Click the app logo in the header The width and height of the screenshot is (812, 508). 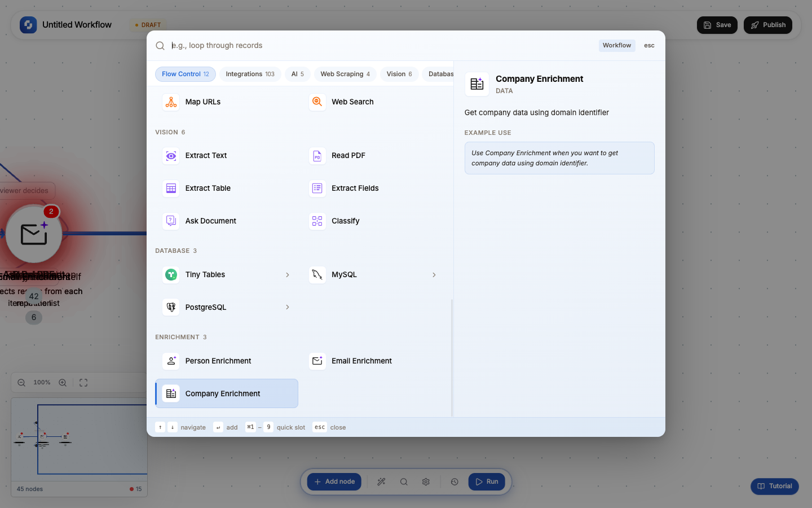point(28,25)
